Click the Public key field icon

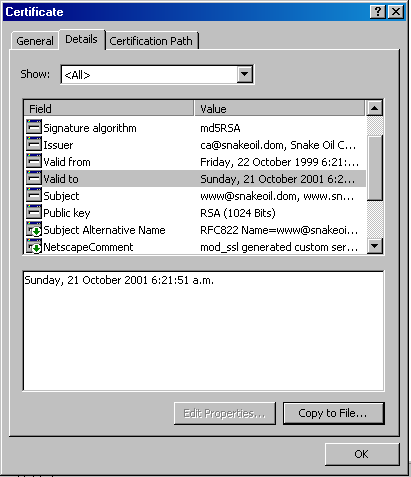pyautogui.click(x=34, y=212)
